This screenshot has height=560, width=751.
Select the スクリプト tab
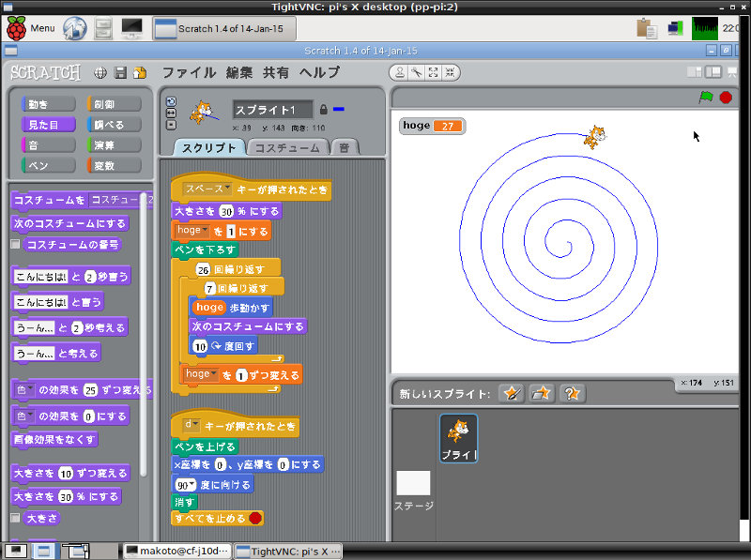coord(208,148)
